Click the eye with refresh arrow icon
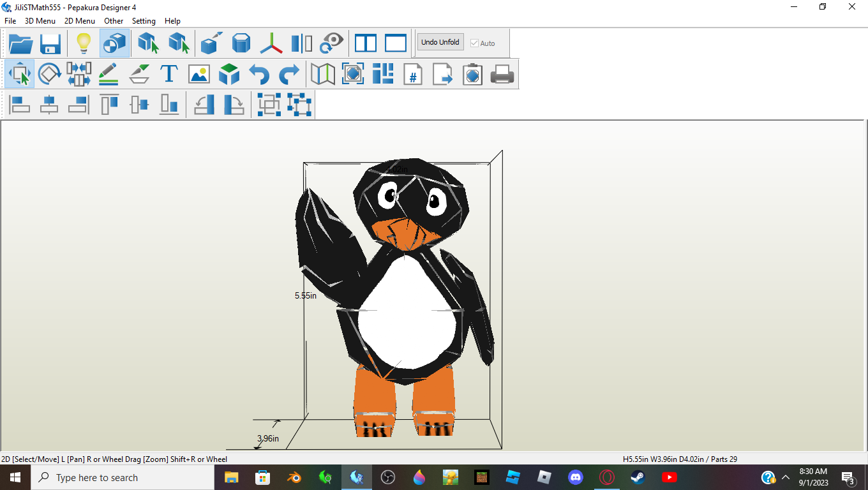The height and width of the screenshot is (490, 868). (331, 43)
